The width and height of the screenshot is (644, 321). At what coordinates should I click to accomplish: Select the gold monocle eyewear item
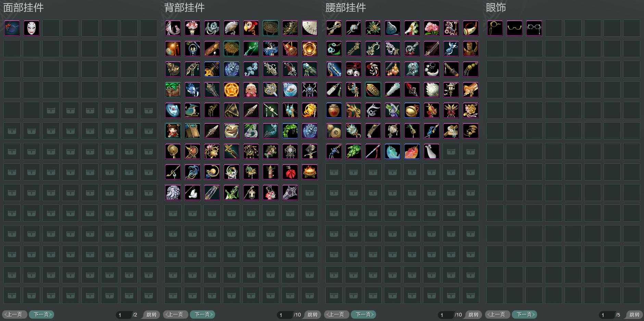[x=495, y=28]
